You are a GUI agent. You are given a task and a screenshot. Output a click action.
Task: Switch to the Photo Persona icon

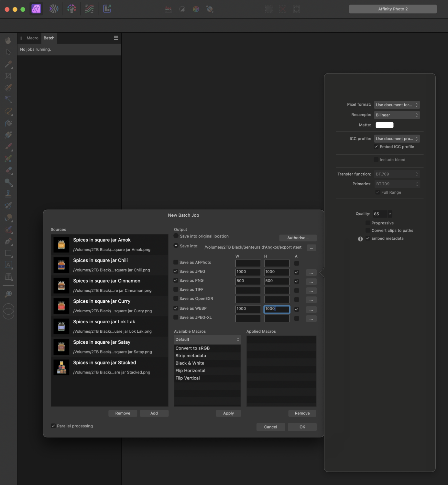[x=36, y=9]
